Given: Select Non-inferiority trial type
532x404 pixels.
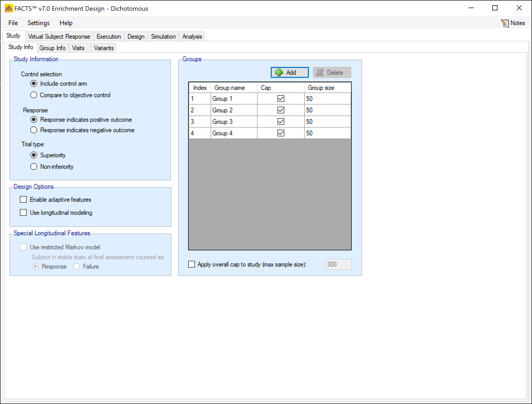Looking at the screenshot, I should (34, 166).
